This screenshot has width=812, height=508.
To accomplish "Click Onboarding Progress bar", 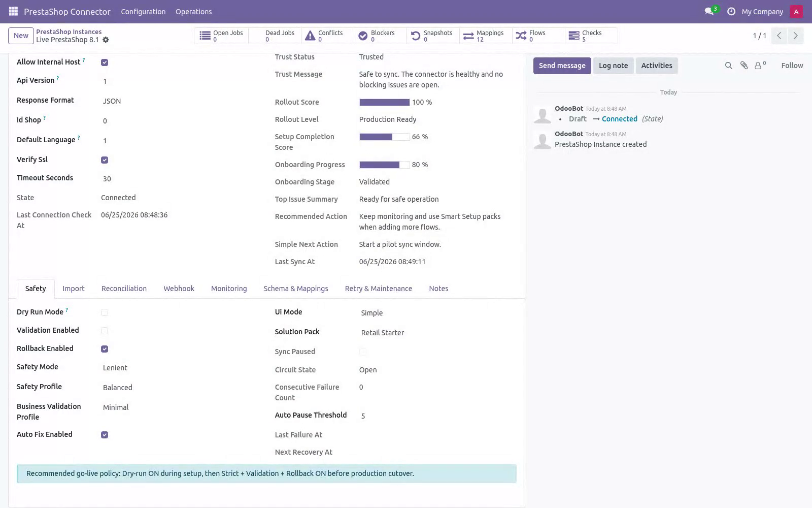I will pos(384,165).
